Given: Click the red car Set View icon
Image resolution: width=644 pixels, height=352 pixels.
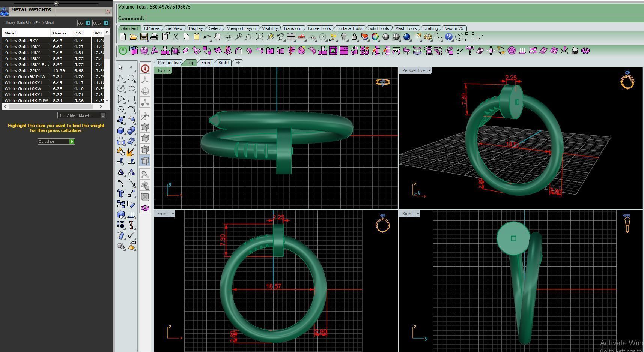Looking at the screenshot, I should [301, 37].
